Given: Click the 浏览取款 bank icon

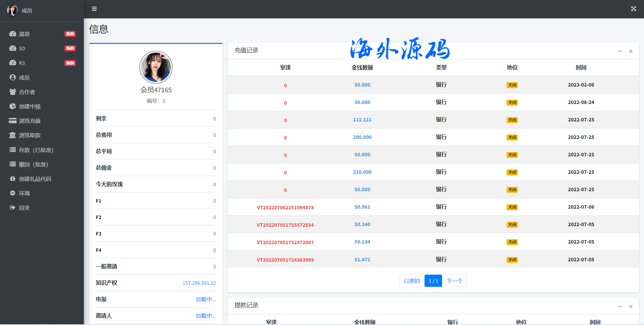Looking at the screenshot, I should pos(13,135).
